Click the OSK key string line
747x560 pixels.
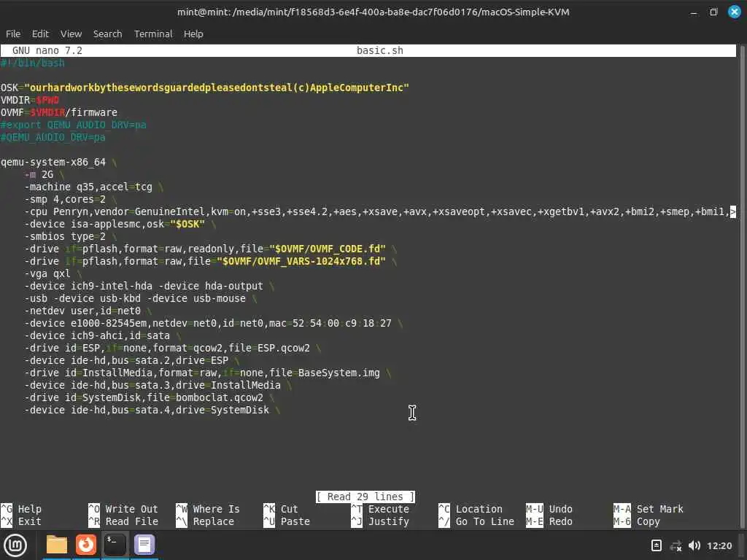(205, 87)
